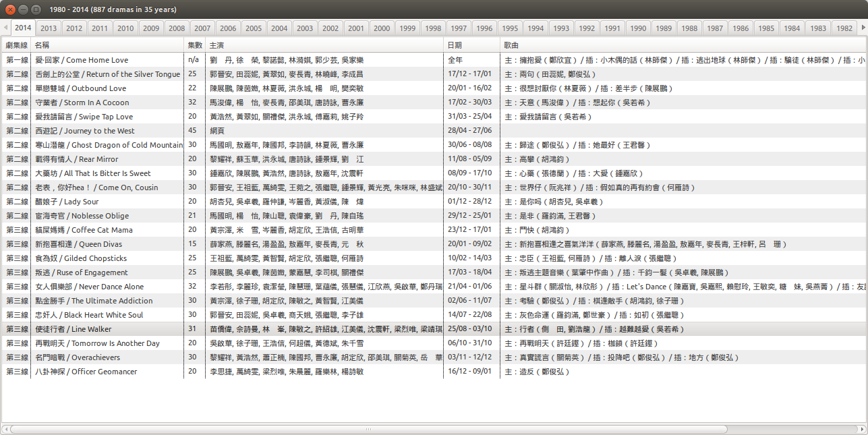Select the Queen Divas row
The width and height of the screenshot is (868, 435).
434,244
